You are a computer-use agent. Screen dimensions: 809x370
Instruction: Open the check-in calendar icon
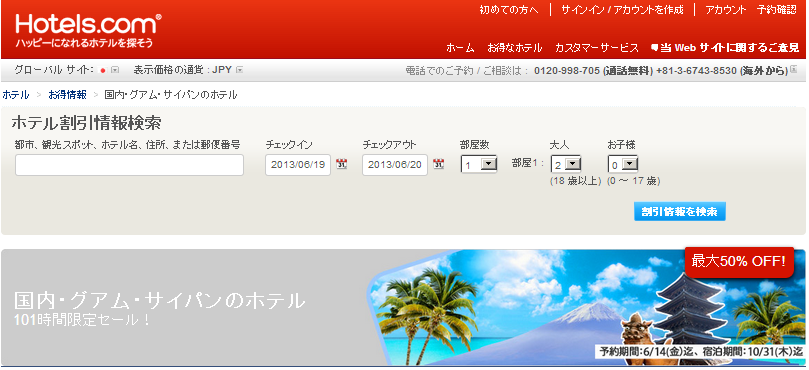tap(342, 164)
